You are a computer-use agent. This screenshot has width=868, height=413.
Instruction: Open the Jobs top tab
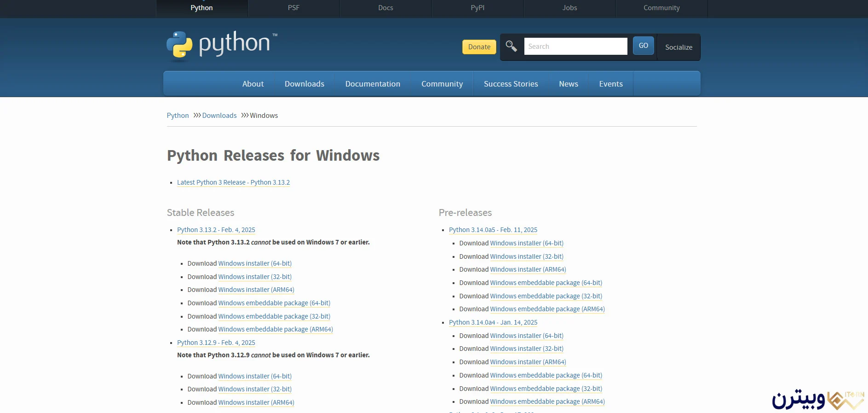[x=569, y=8]
